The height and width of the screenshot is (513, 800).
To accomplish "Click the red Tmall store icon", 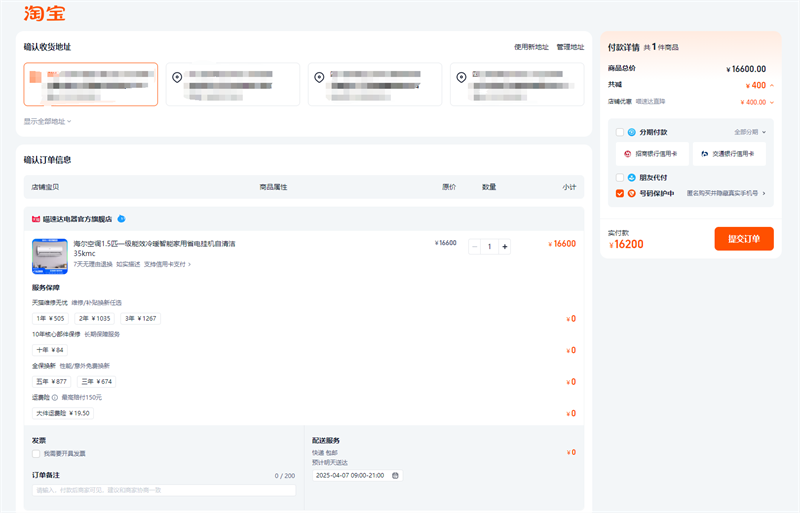I will (x=36, y=218).
